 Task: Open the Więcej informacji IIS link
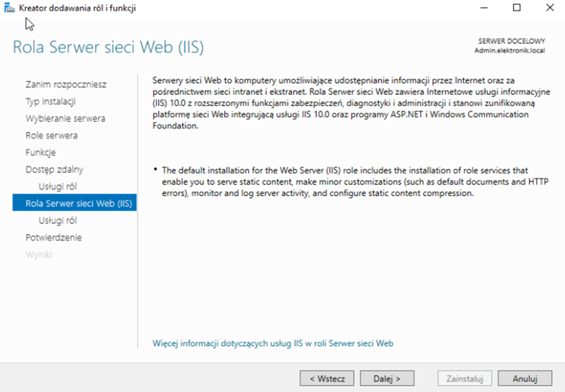click(x=273, y=343)
